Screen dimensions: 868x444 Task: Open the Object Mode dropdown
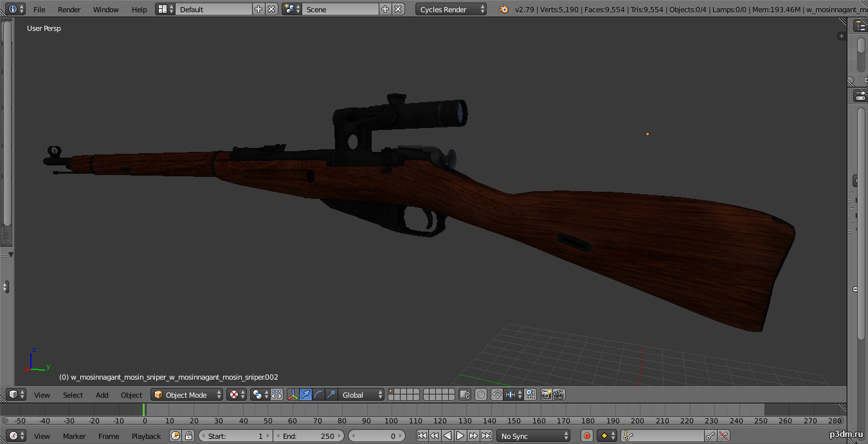[x=187, y=394]
